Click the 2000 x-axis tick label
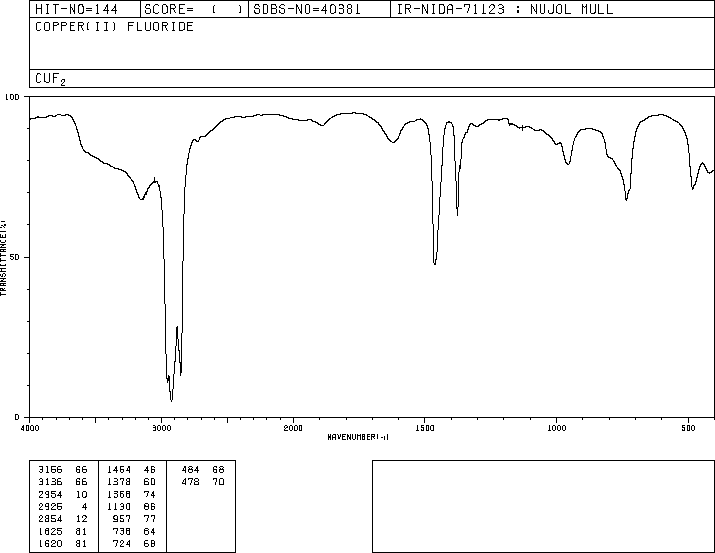Image resolution: width=715 pixels, height=553 pixels. 293,428
